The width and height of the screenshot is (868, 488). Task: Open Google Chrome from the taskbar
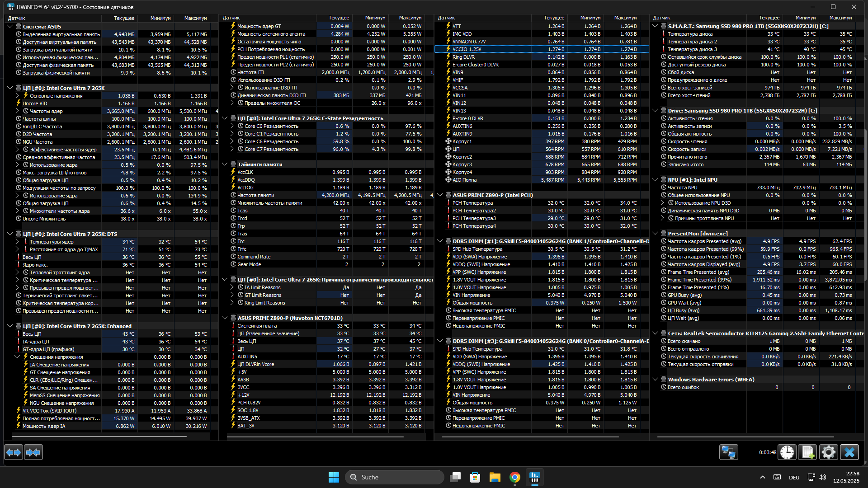click(x=515, y=477)
